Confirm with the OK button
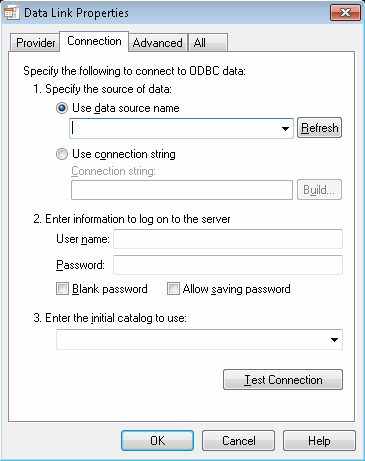 pos(157,441)
